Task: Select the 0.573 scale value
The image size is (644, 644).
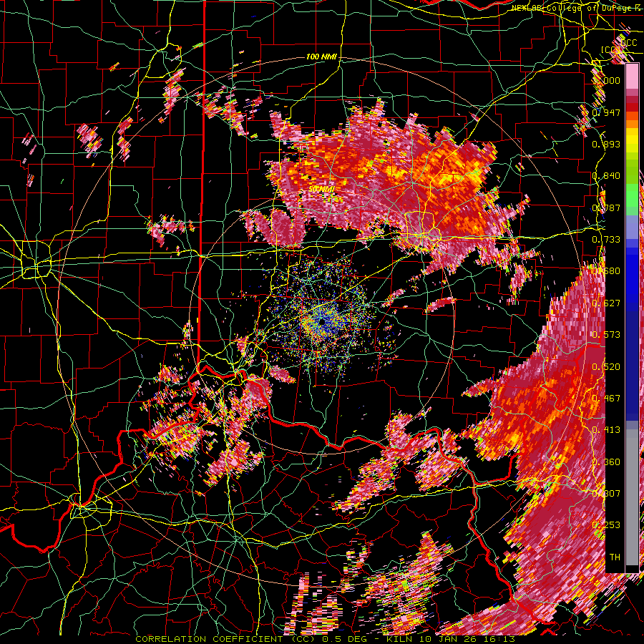Action: click(x=606, y=335)
